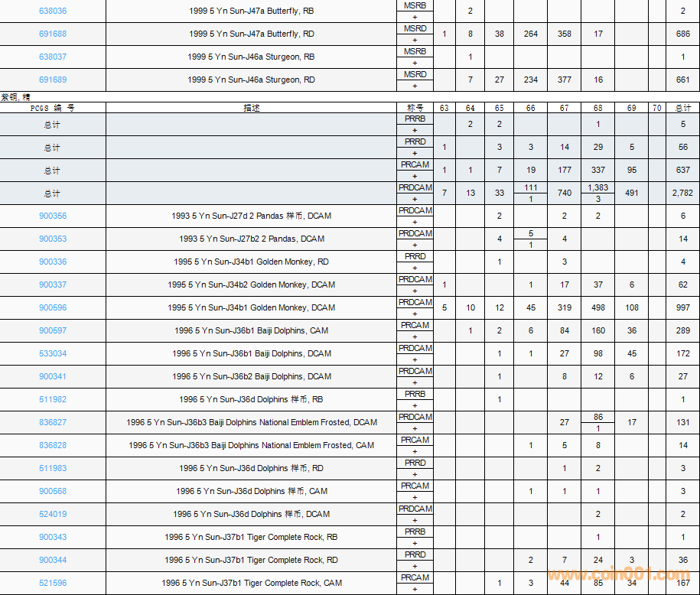700x595 pixels.
Task: Open the 900336 Golden Monkey RD link
Action: (53, 262)
